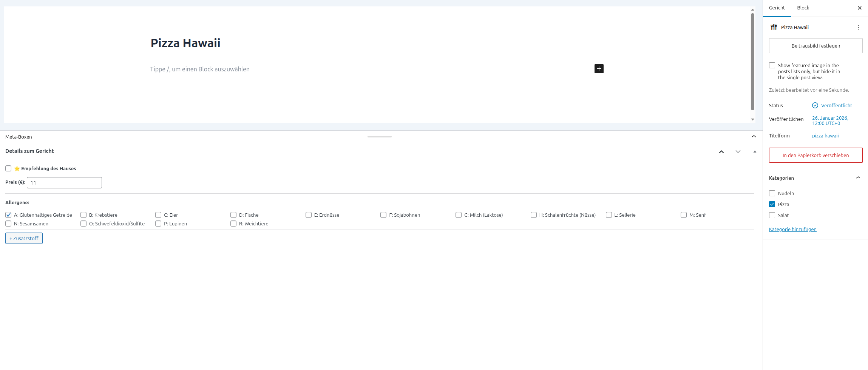The height and width of the screenshot is (370, 868).
Task: Collapse the Kategorien panel
Action: [x=858, y=178]
